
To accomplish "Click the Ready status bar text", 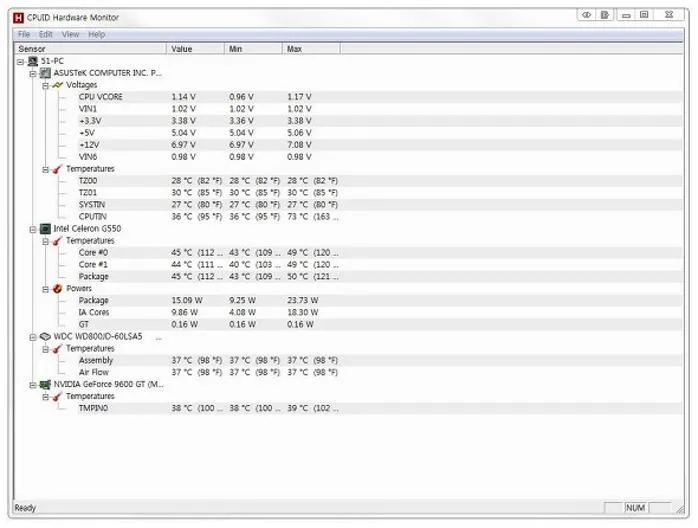I will click(x=25, y=508).
